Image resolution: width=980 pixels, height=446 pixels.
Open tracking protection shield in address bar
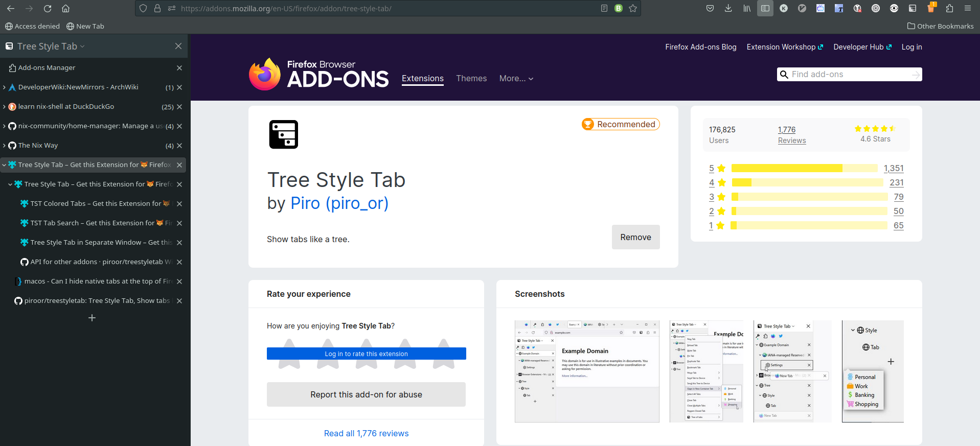(143, 8)
